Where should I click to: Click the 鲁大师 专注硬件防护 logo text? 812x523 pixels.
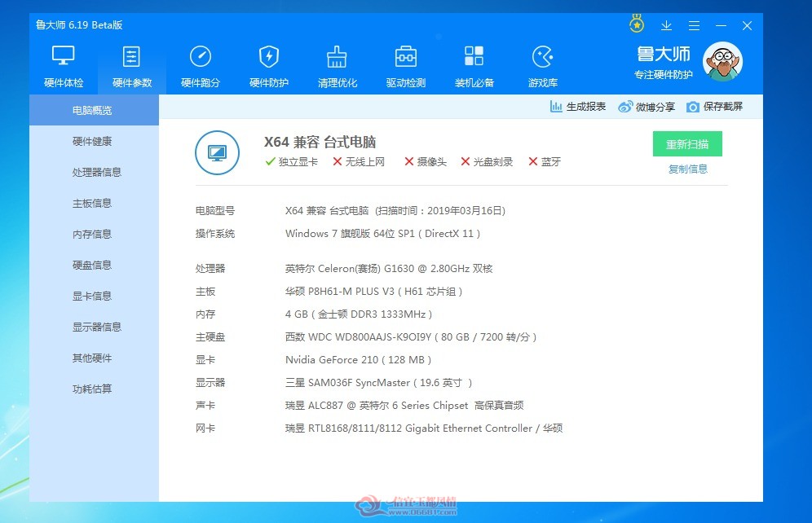coord(664,63)
